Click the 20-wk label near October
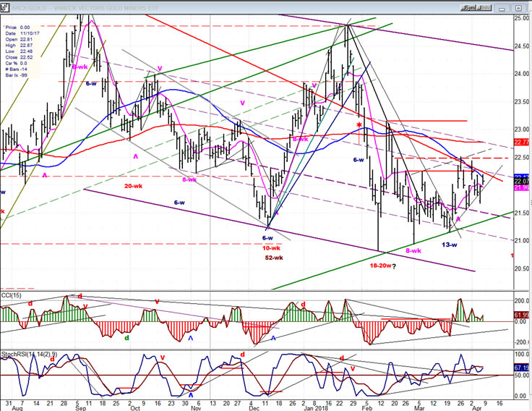 pyautogui.click(x=134, y=186)
